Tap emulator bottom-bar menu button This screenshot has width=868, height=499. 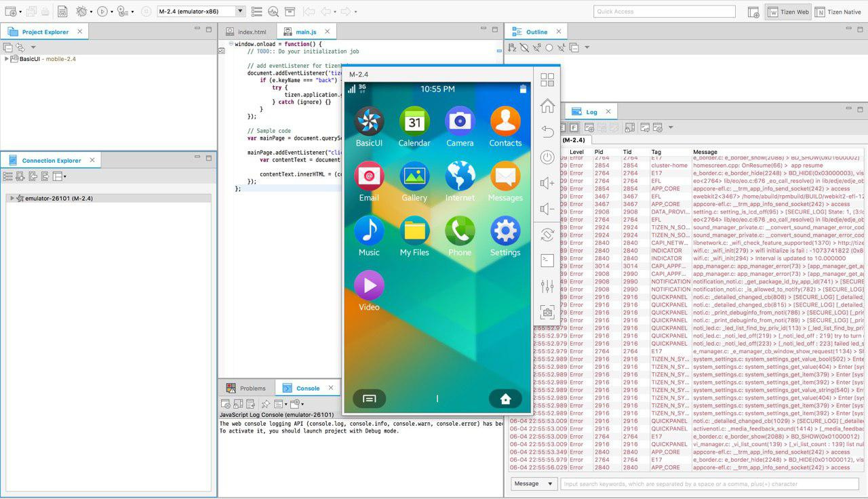point(370,399)
